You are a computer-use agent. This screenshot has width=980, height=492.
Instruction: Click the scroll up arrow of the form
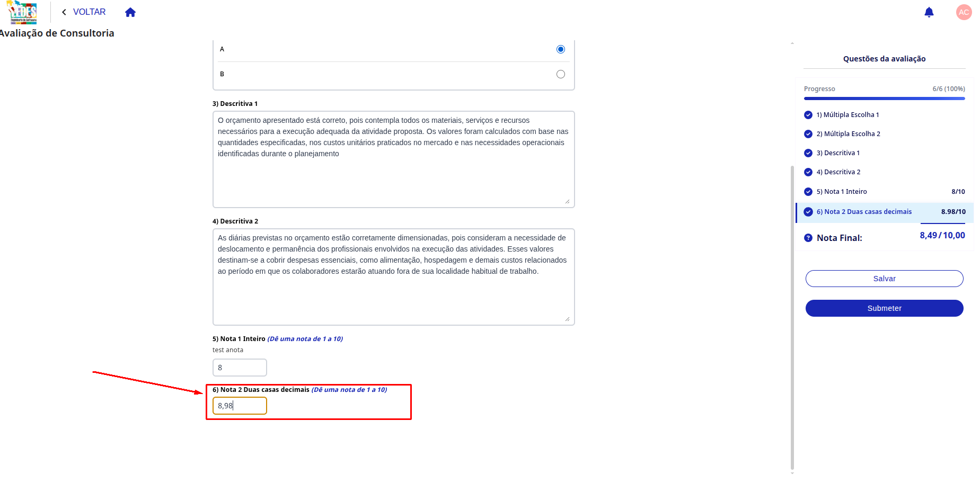click(792, 43)
